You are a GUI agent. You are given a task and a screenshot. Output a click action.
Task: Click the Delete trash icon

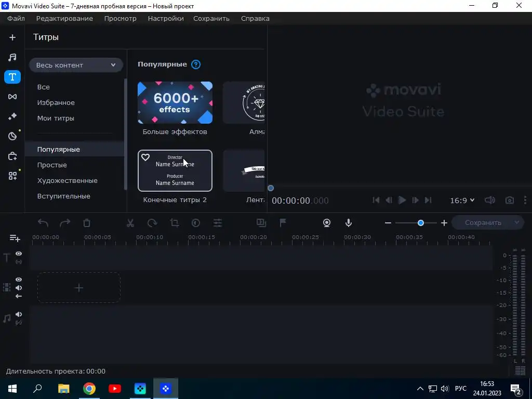[x=87, y=223]
